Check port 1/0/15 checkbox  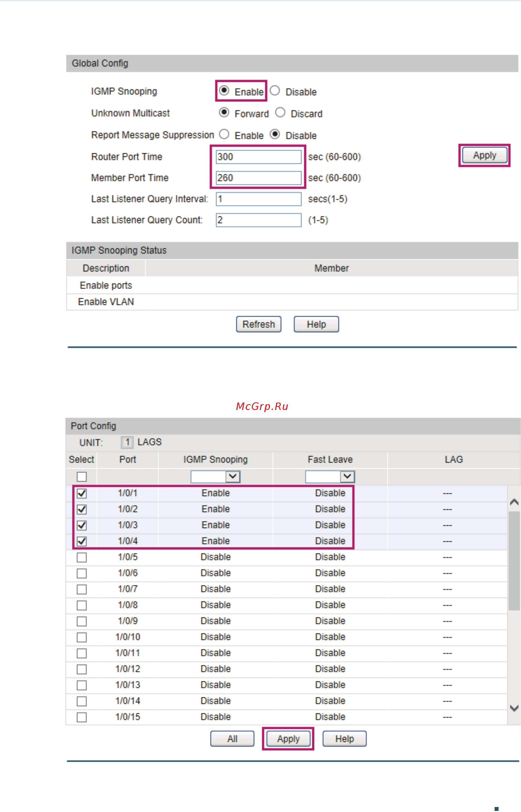pyautogui.click(x=82, y=717)
